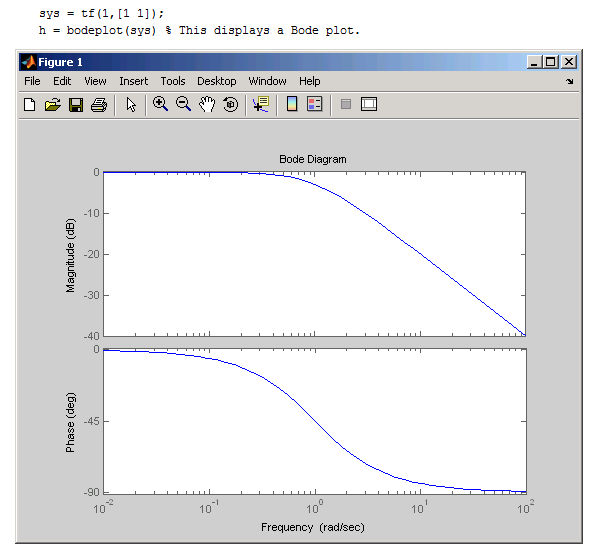Viewport: 590px width, 549px height.
Task: Open the Desktop menu
Action: [x=217, y=81]
